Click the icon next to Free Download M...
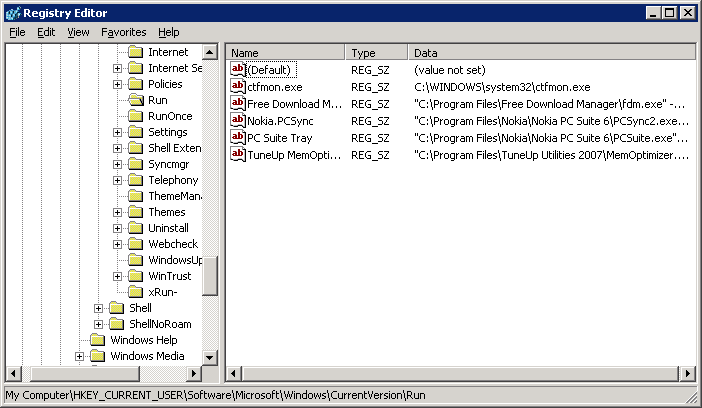The width and height of the screenshot is (702, 408). coord(238,103)
